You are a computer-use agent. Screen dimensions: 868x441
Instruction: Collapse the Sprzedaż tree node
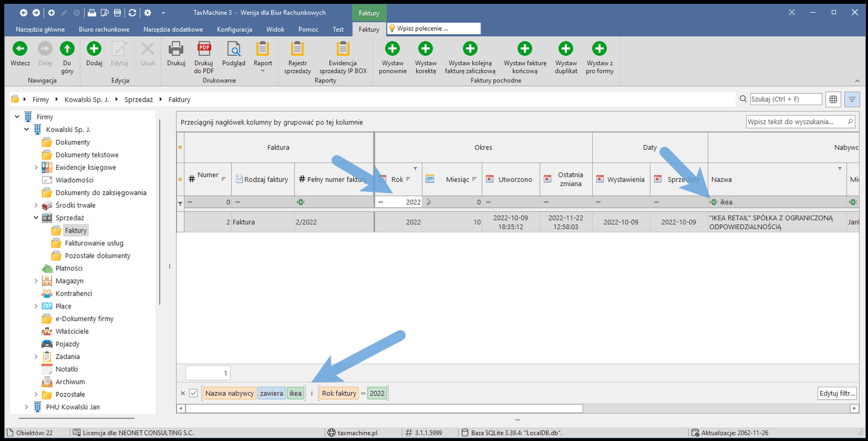point(36,218)
